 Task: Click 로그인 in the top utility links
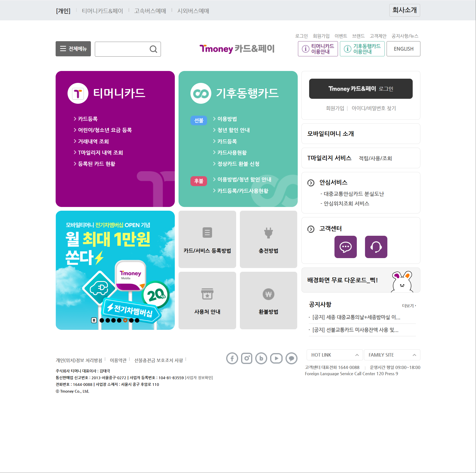(301, 36)
